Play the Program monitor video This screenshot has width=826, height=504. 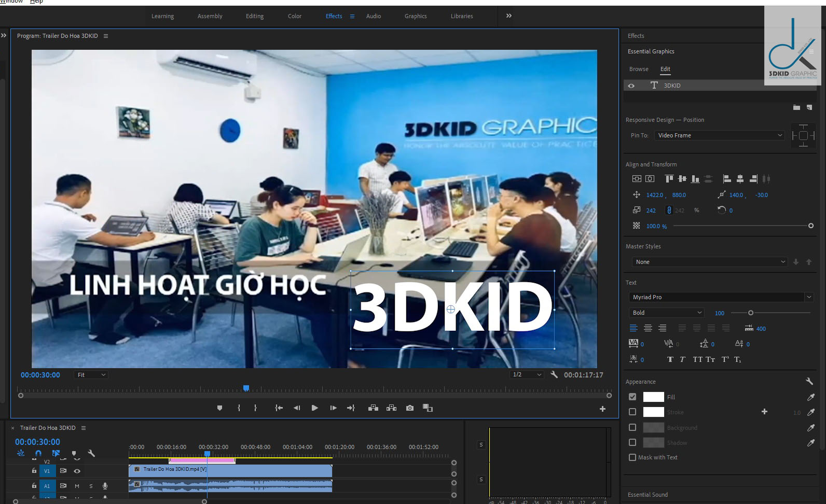tap(314, 408)
